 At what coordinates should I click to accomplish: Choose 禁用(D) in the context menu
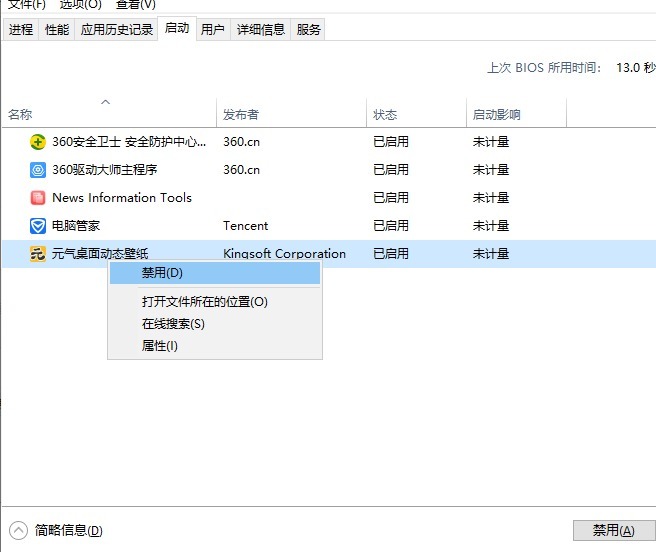[x=215, y=273]
